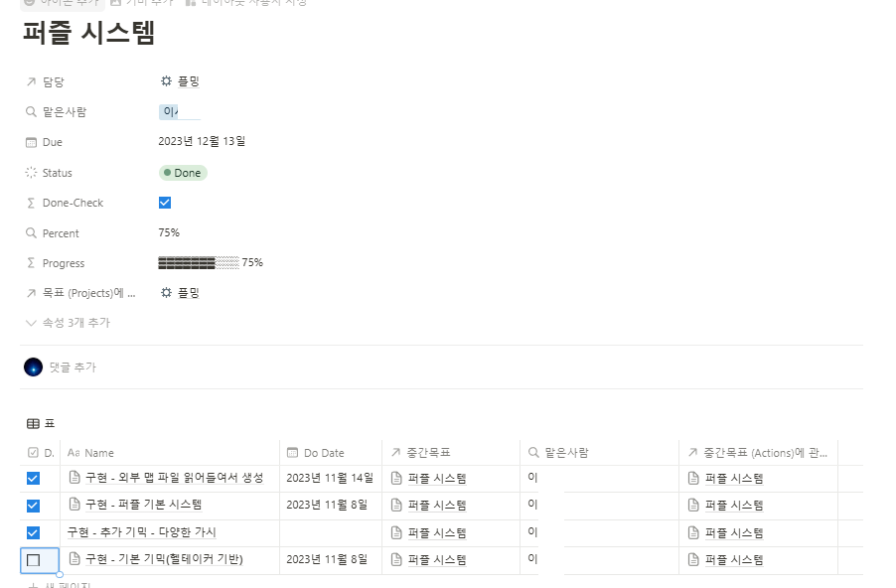This screenshot has height=588, width=896.
Task: Click 댓글 추가 to add a comment
Action: pyautogui.click(x=70, y=367)
